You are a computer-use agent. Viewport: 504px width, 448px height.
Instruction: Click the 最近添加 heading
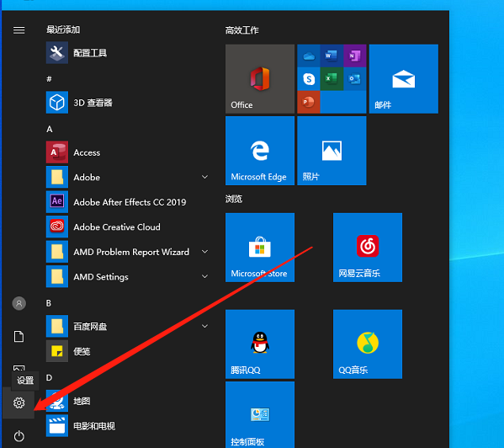[x=63, y=30]
